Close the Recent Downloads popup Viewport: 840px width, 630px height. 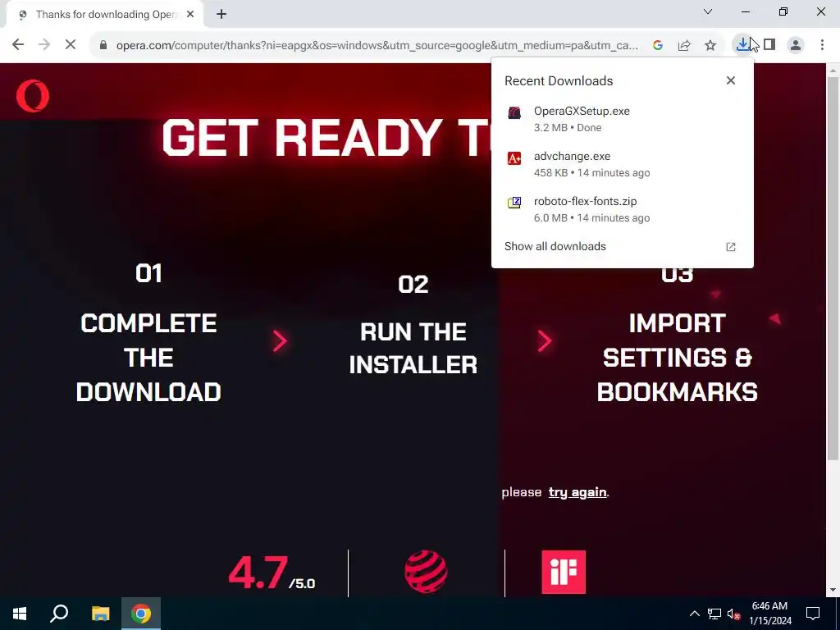731,80
